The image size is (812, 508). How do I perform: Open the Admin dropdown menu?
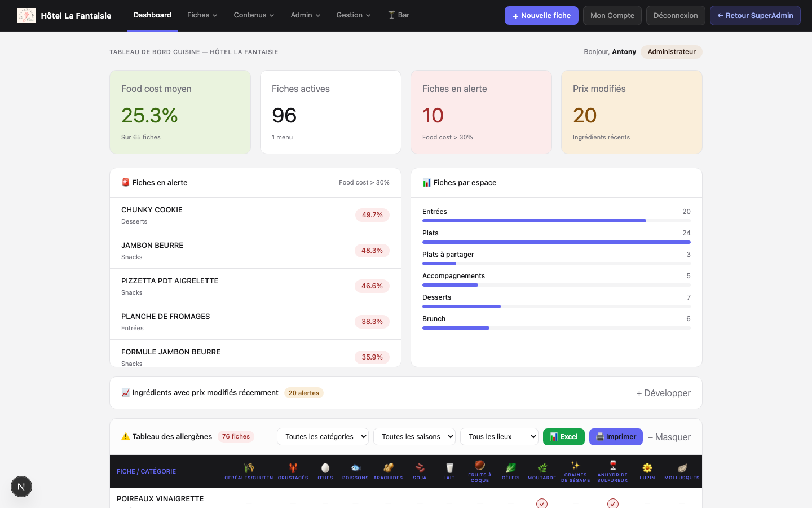[305, 15]
